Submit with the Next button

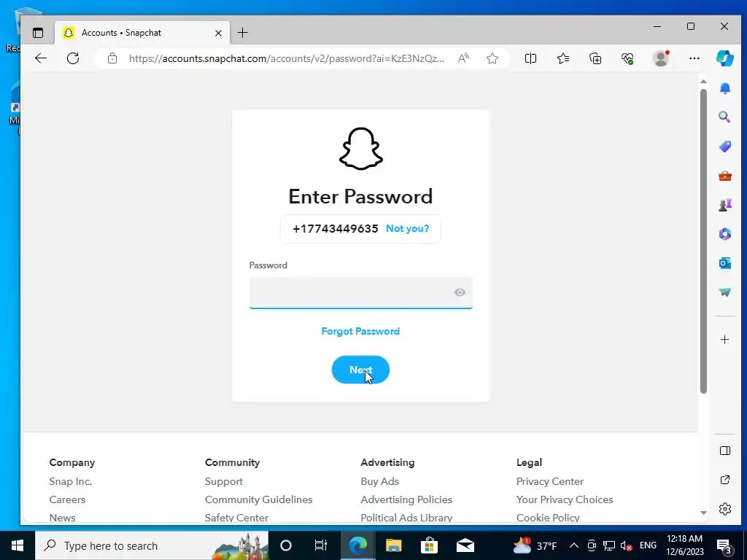(x=360, y=370)
